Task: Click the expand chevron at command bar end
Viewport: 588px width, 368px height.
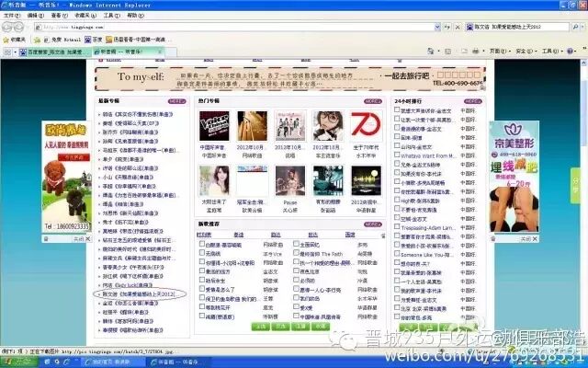Action: click(585, 49)
